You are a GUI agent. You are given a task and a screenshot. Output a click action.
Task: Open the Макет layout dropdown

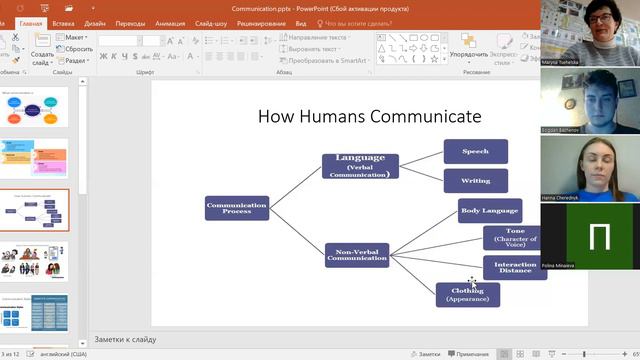72,37
